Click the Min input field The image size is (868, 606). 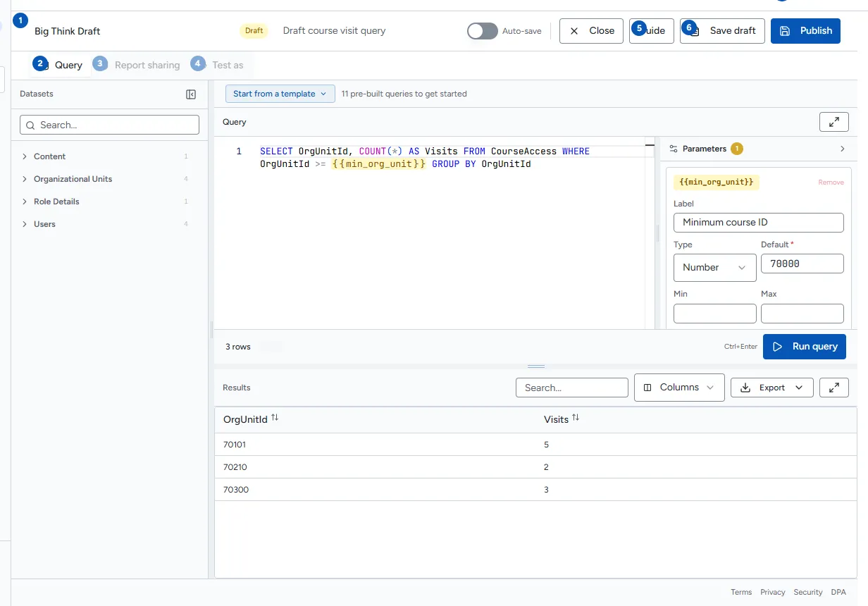click(x=715, y=314)
